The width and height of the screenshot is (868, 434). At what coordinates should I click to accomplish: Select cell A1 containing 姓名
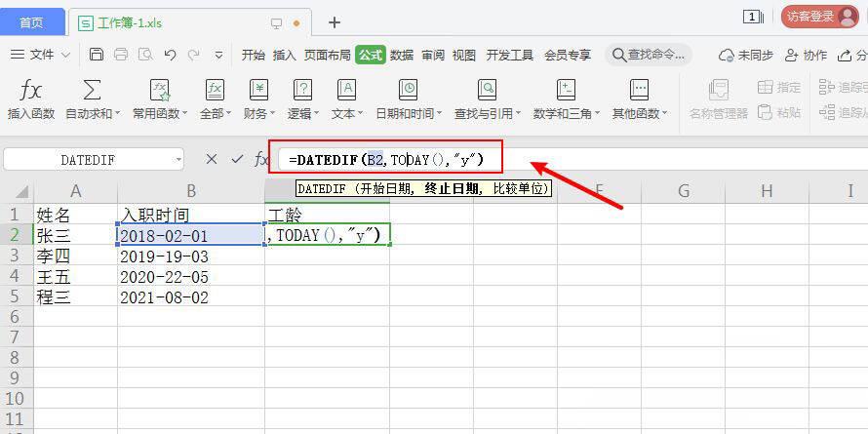76,214
